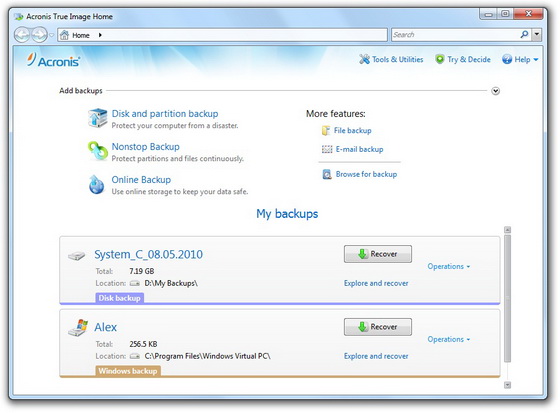Open the search options dropdown arrow

(x=537, y=35)
